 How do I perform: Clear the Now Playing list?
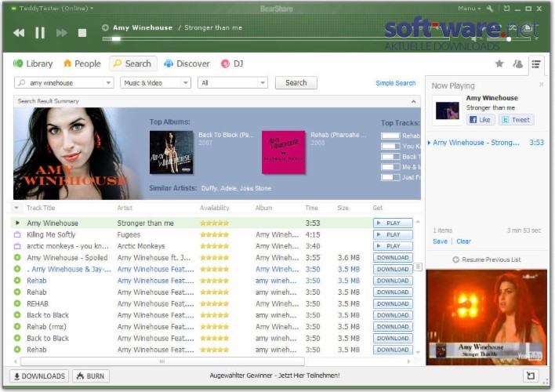(x=464, y=241)
